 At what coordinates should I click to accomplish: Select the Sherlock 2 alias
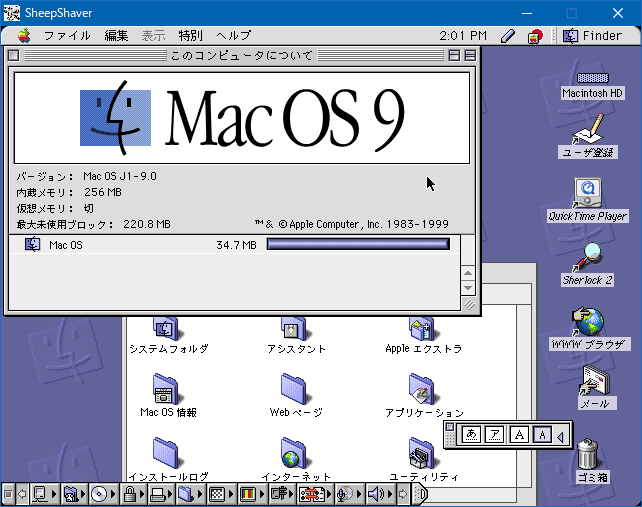588,264
